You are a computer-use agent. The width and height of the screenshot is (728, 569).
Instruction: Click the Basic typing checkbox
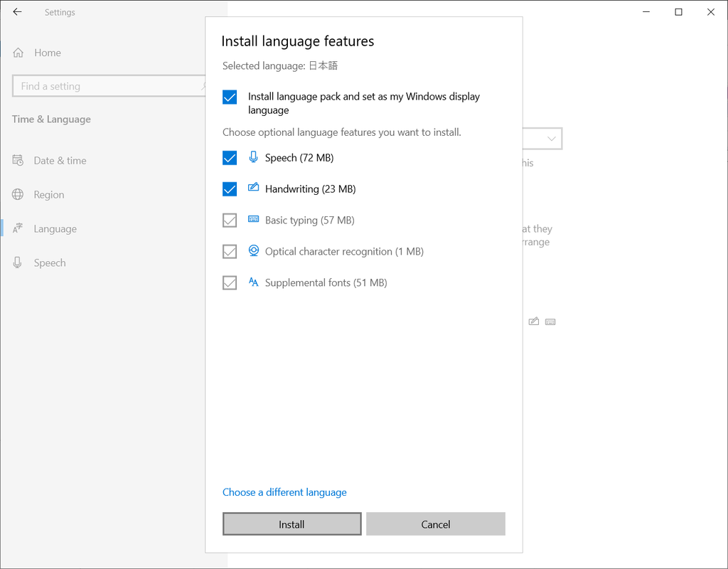point(230,220)
